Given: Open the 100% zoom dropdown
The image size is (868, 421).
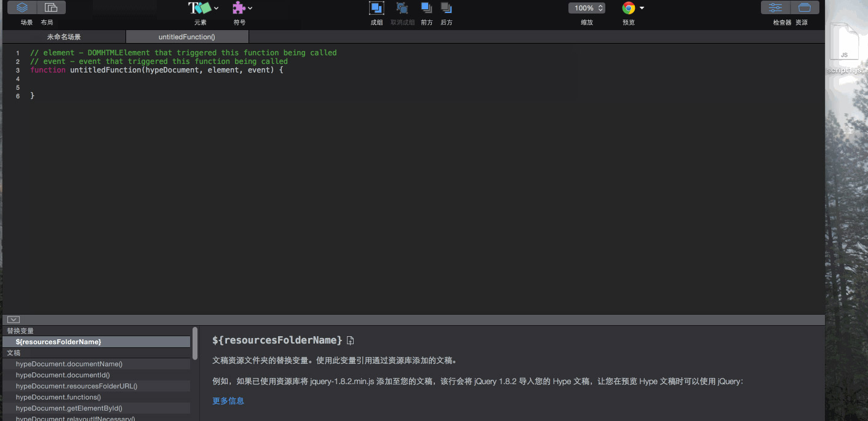Looking at the screenshot, I should [x=587, y=8].
